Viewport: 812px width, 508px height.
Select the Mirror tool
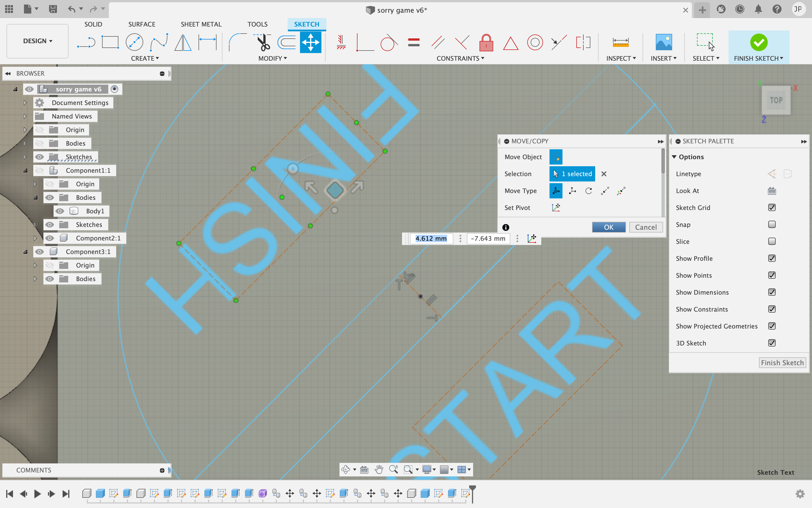tap(183, 43)
